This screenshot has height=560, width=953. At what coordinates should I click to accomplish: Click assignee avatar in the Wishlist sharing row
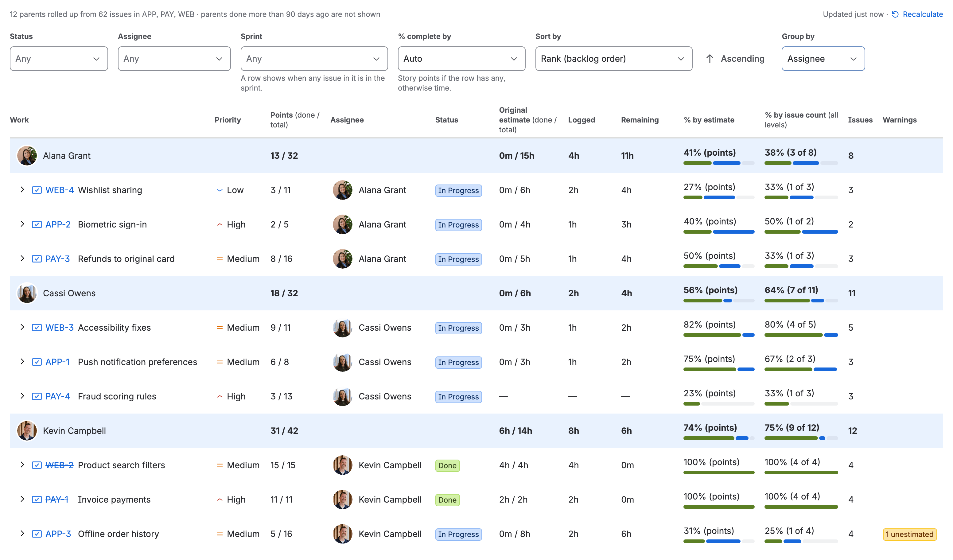tap(343, 190)
